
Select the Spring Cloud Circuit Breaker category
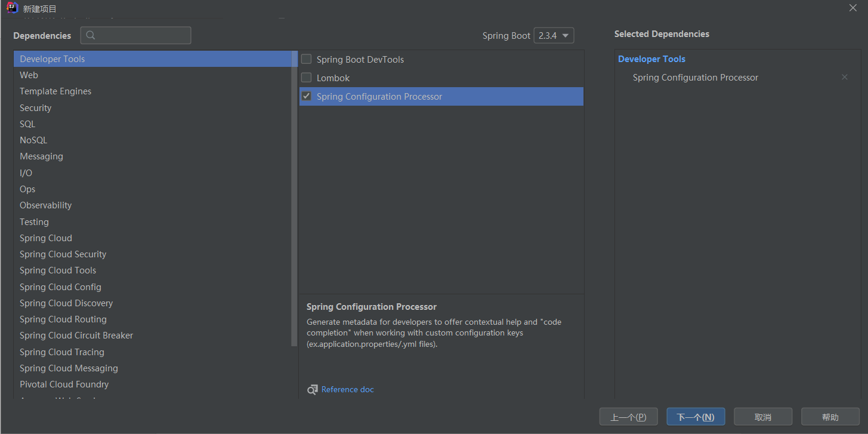[x=153, y=335]
